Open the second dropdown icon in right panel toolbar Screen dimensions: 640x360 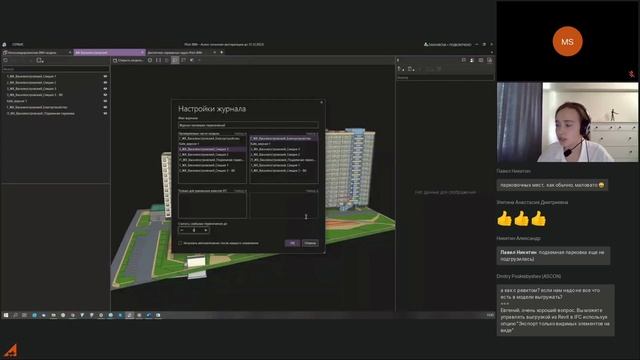click(411, 69)
